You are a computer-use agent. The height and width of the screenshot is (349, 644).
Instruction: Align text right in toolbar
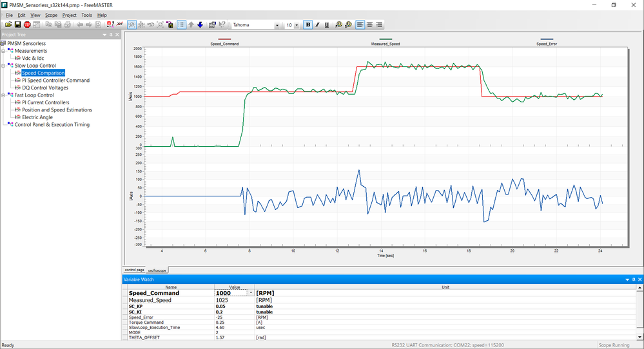pos(379,24)
